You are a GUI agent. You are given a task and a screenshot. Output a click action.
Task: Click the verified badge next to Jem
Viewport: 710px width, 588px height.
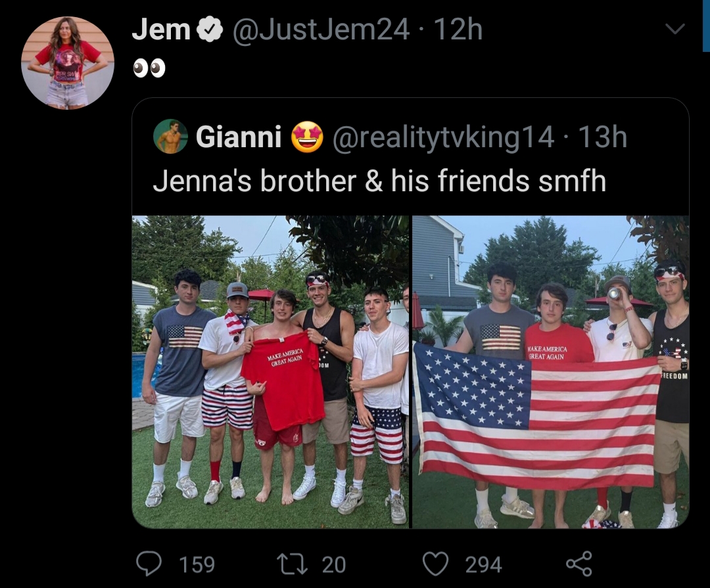[210, 30]
